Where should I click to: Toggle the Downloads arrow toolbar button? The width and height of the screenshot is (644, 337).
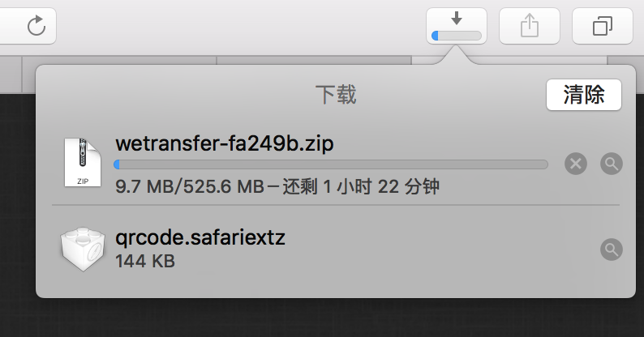tap(456, 19)
